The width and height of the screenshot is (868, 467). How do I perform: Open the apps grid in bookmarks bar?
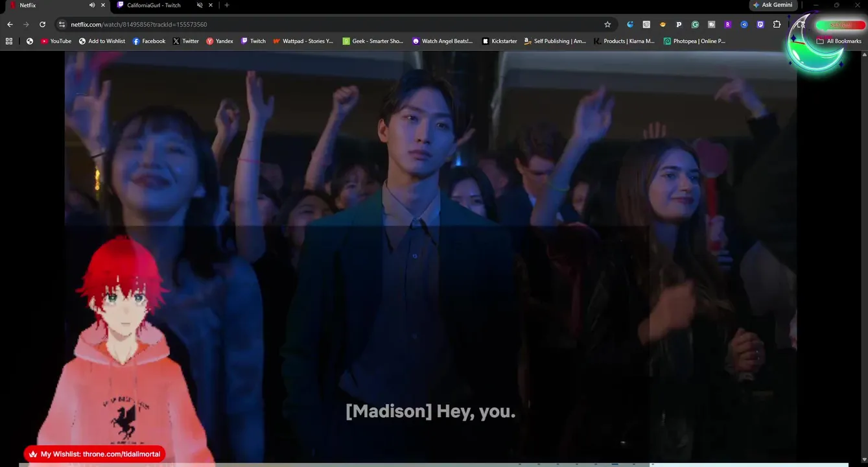pos(9,41)
